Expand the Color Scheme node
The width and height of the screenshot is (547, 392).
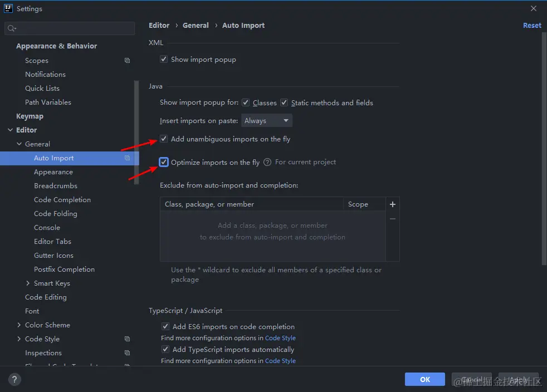(x=19, y=325)
